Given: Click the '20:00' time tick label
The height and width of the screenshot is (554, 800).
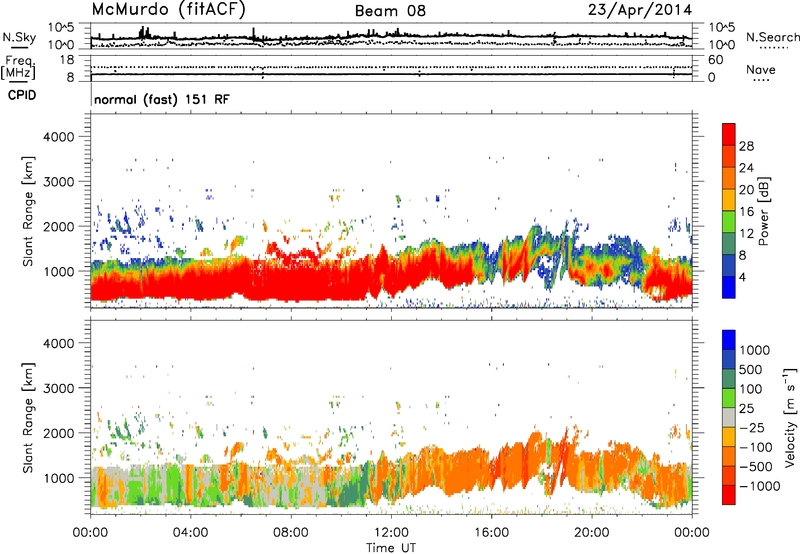Looking at the screenshot, I should 591,533.
